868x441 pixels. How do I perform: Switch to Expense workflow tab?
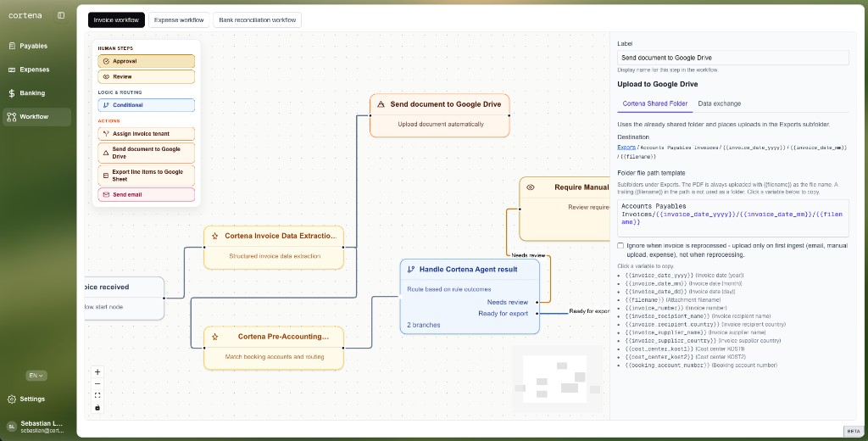tap(179, 20)
